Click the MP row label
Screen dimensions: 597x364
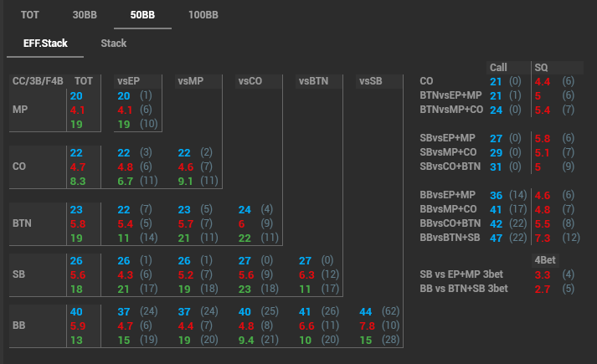[21, 110]
